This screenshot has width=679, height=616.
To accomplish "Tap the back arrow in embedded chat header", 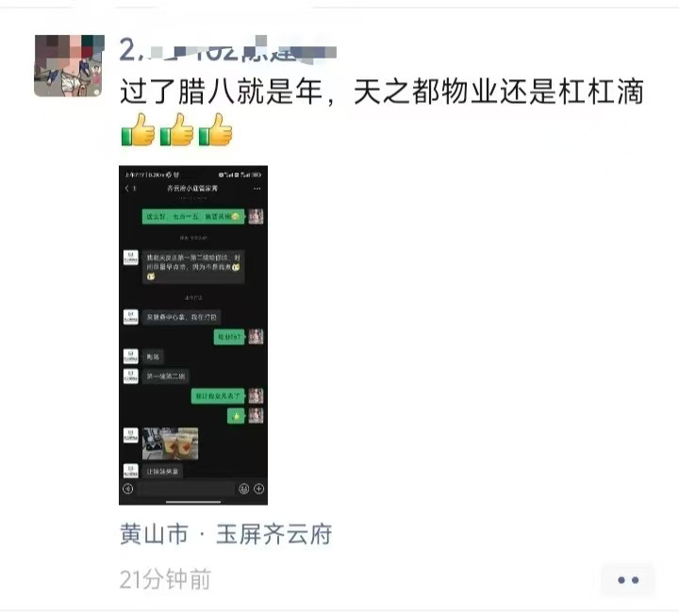I will coord(127,188).
